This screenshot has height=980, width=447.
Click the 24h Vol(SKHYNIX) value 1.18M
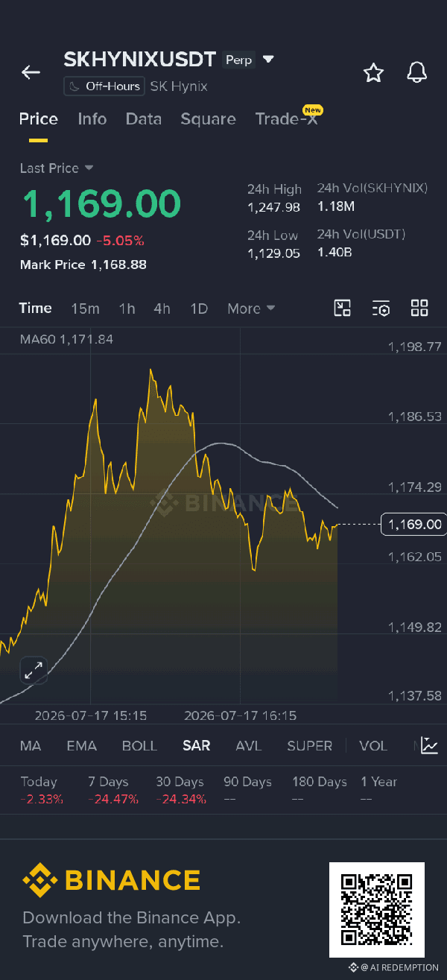pos(336,206)
